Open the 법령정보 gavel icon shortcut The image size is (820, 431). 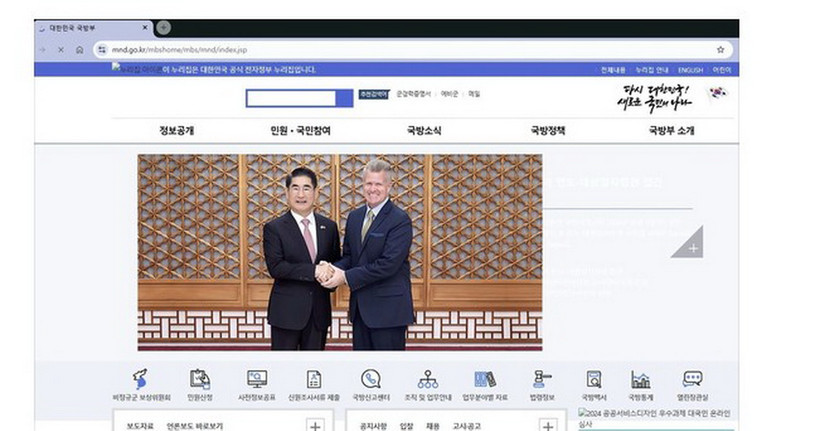click(542, 379)
